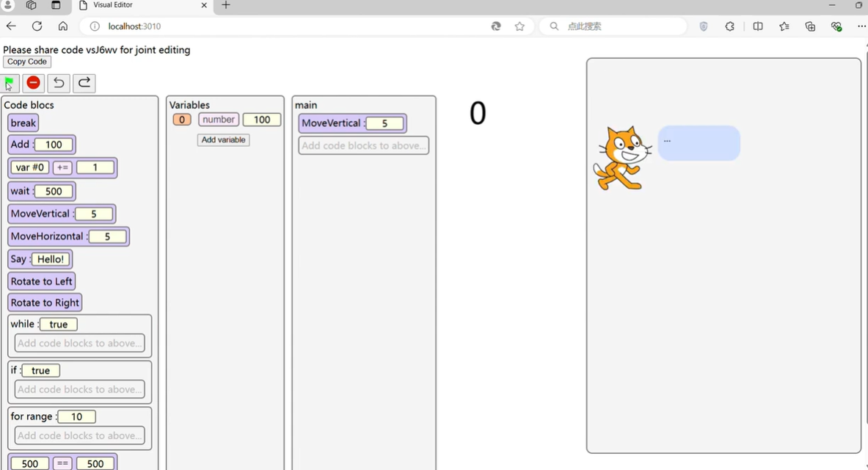Open the tracking shield icon
The width and height of the screenshot is (868, 470).
tap(704, 26)
